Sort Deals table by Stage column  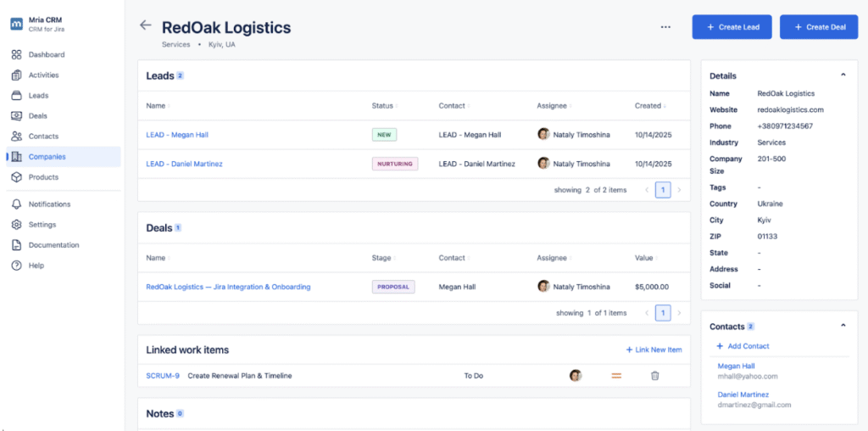pos(384,258)
